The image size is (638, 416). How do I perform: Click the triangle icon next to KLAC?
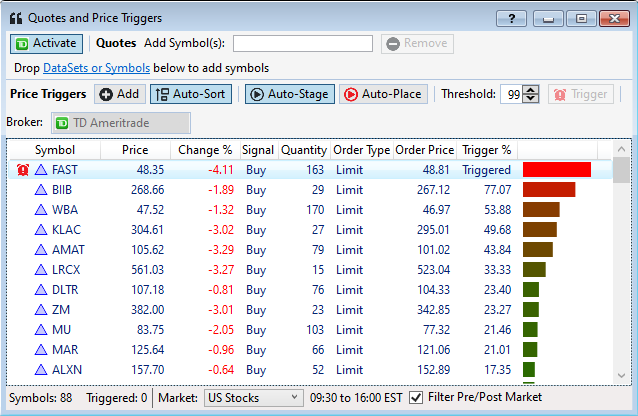click(x=41, y=230)
